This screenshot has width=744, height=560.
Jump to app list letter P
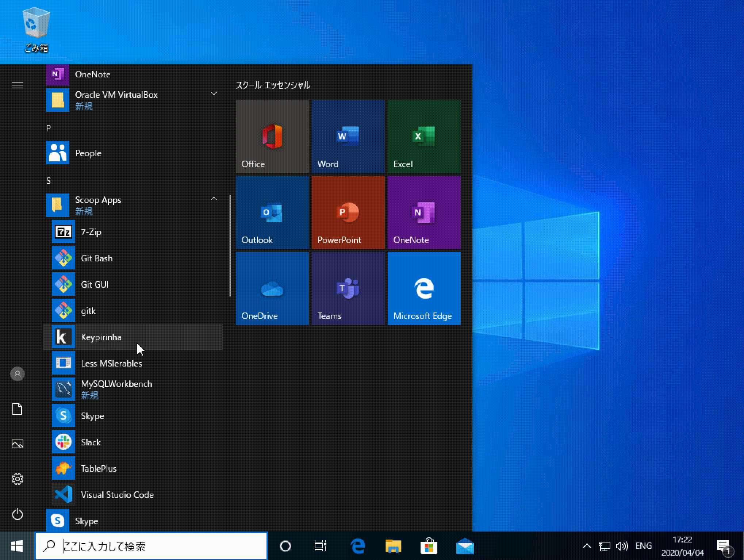tap(49, 128)
